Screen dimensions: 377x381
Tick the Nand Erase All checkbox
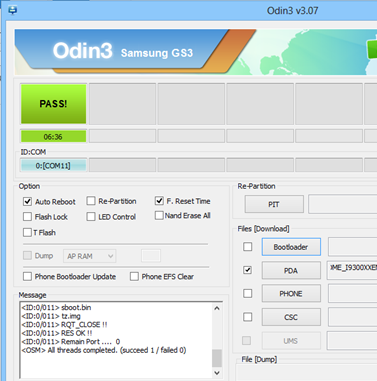point(159,215)
